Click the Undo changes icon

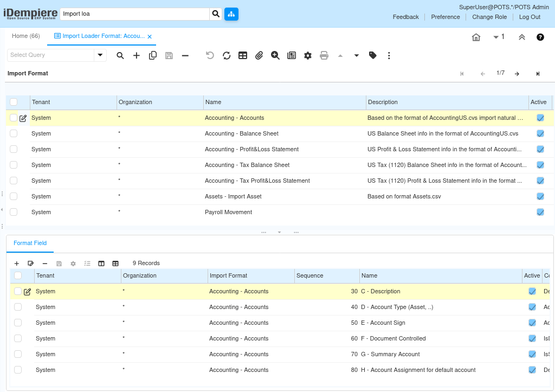click(210, 56)
